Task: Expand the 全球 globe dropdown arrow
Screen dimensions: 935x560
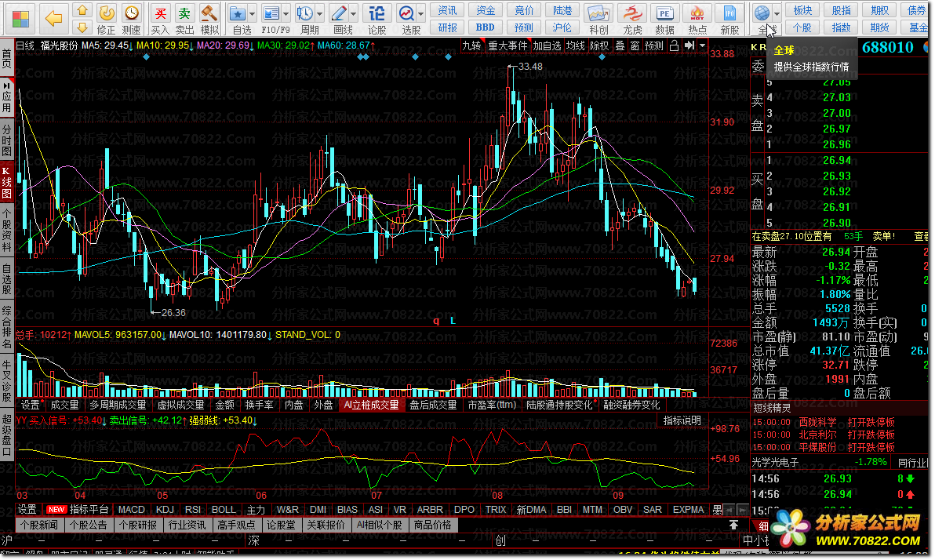Action: (777, 13)
